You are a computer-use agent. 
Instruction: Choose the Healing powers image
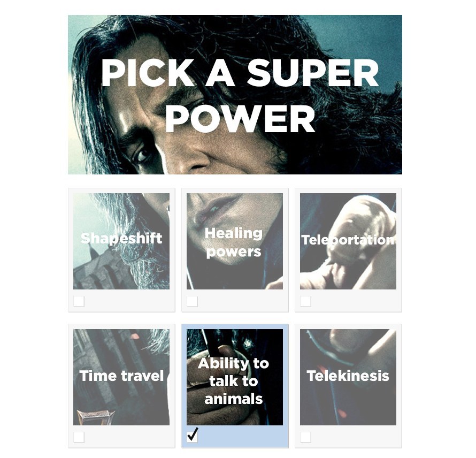(235, 241)
